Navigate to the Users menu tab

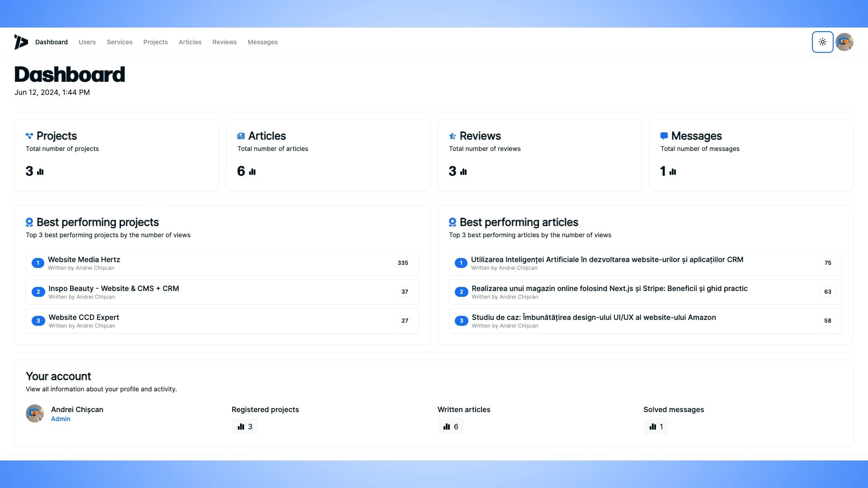[87, 42]
